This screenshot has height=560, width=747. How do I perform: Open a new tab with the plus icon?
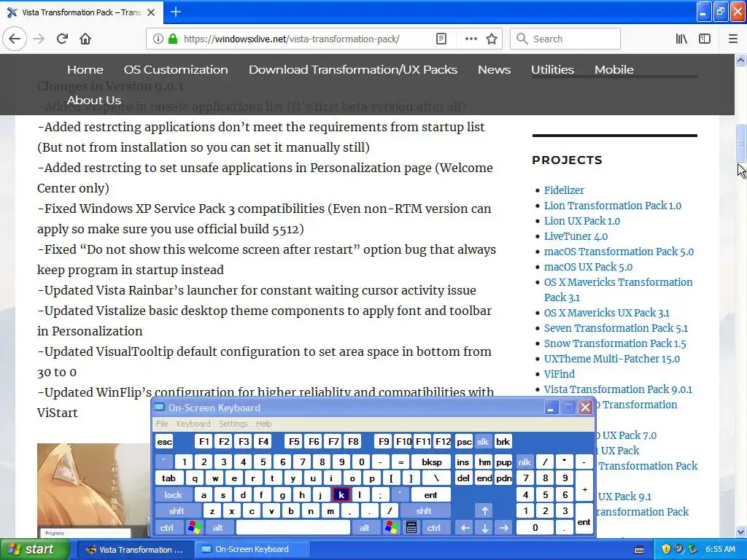click(x=175, y=12)
